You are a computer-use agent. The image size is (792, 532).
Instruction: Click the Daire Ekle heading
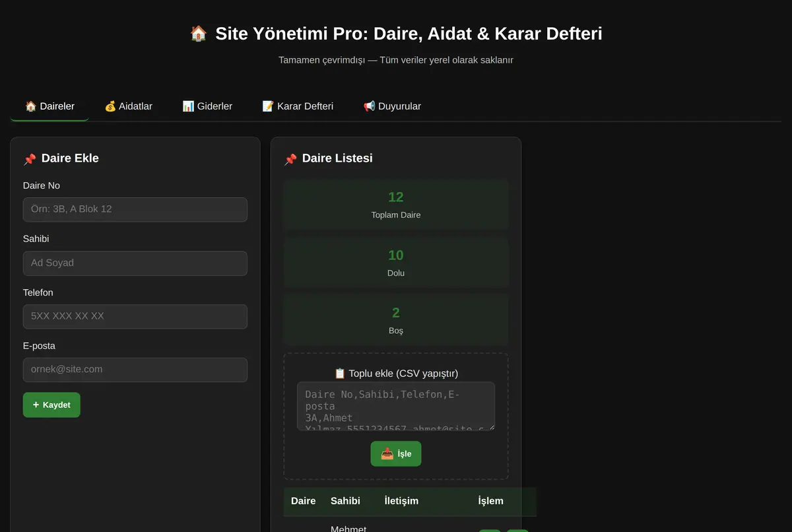coord(70,158)
